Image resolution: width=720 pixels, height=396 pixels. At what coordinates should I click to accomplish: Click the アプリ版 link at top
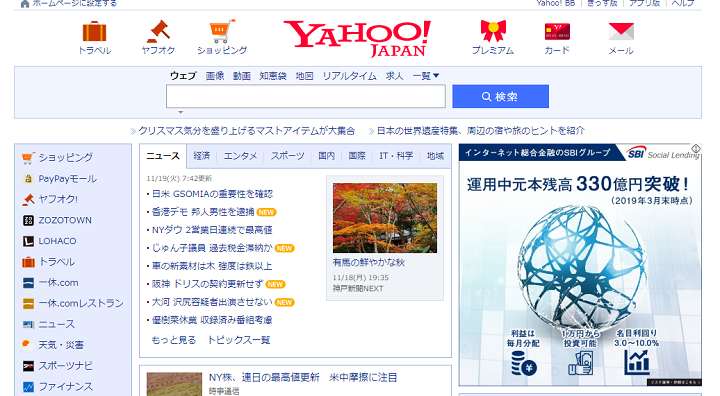pos(645,3)
